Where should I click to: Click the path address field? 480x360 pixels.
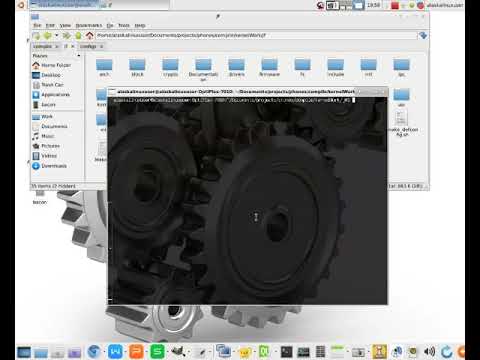click(x=256, y=35)
